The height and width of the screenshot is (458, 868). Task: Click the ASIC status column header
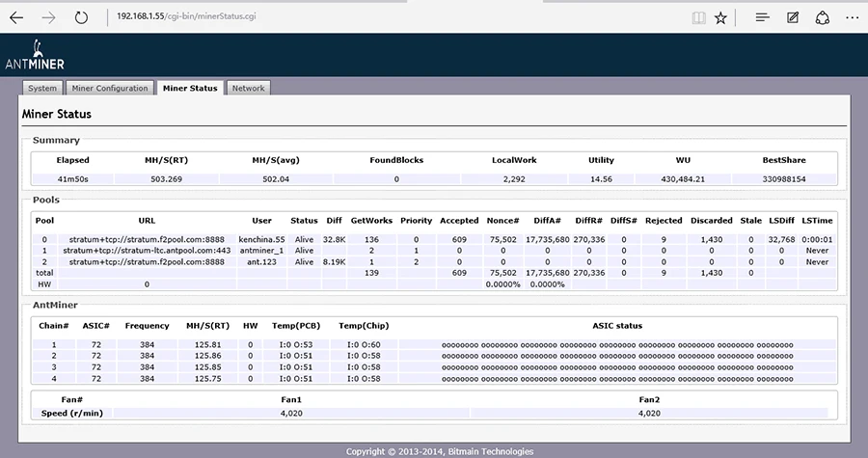[617, 326]
